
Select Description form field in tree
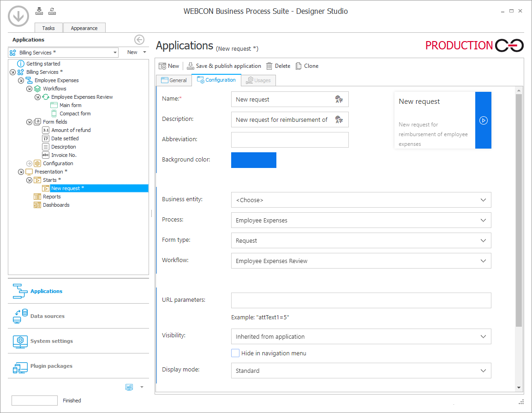pos(64,147)
